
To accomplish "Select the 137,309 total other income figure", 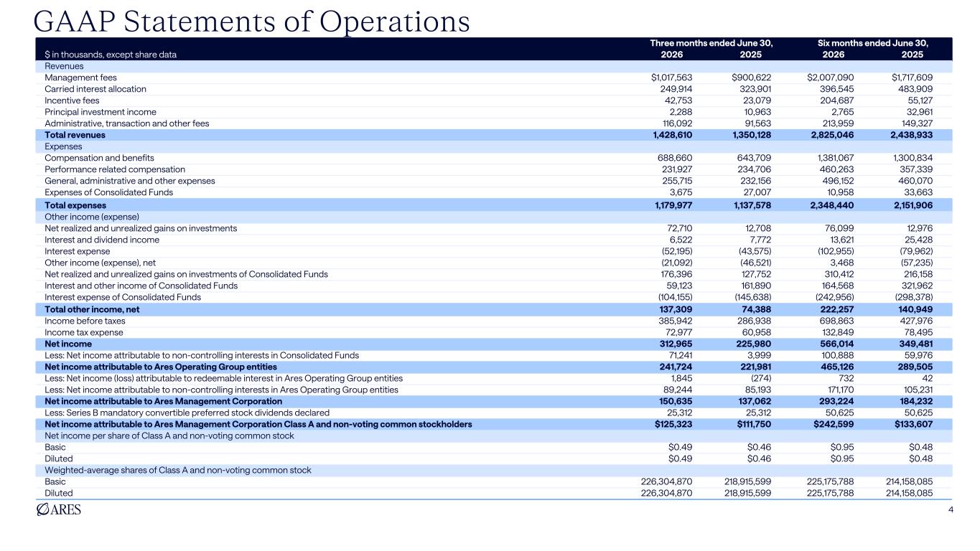I will click(x=675, y=310).
